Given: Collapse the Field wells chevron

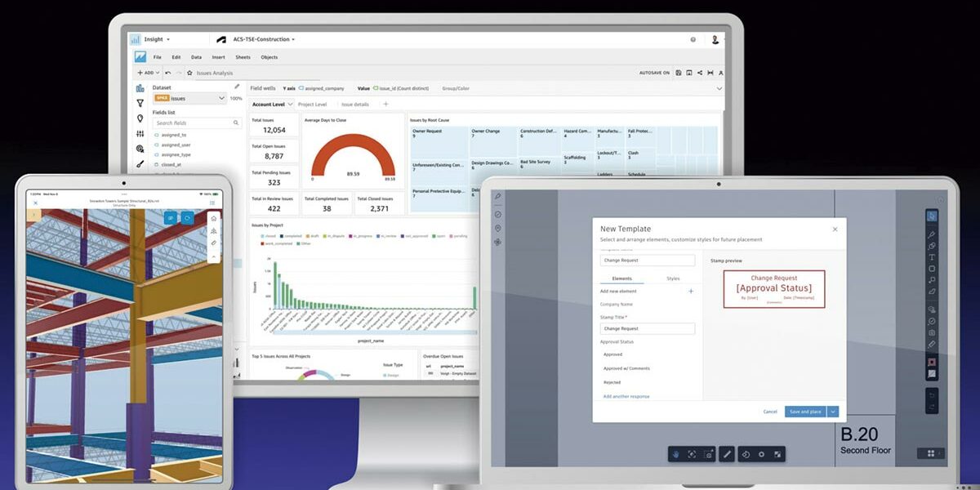Looking at the screenshot, I should [x=719, y=88].
